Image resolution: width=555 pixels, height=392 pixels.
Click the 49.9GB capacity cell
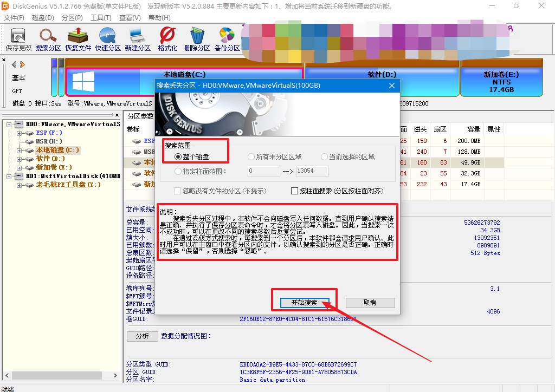pos(470,162)
